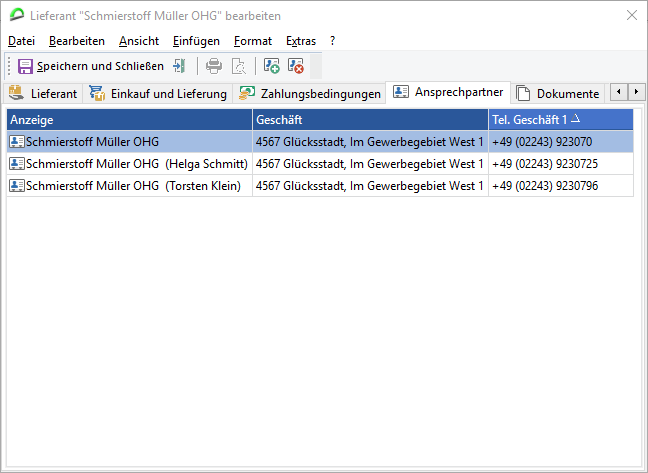
Task: Open the Format menu
Action: [253, 41]
